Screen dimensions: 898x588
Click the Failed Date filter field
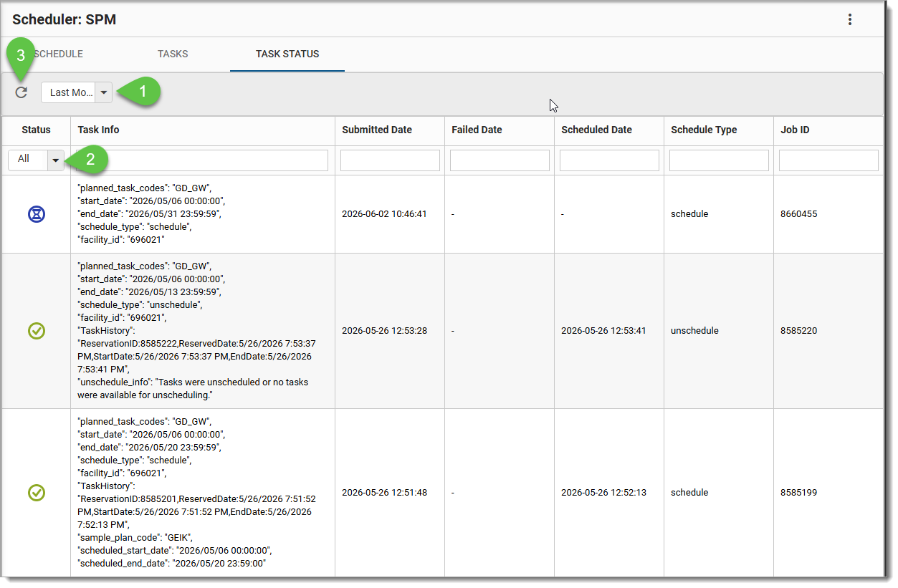click(x=500, y=160)
